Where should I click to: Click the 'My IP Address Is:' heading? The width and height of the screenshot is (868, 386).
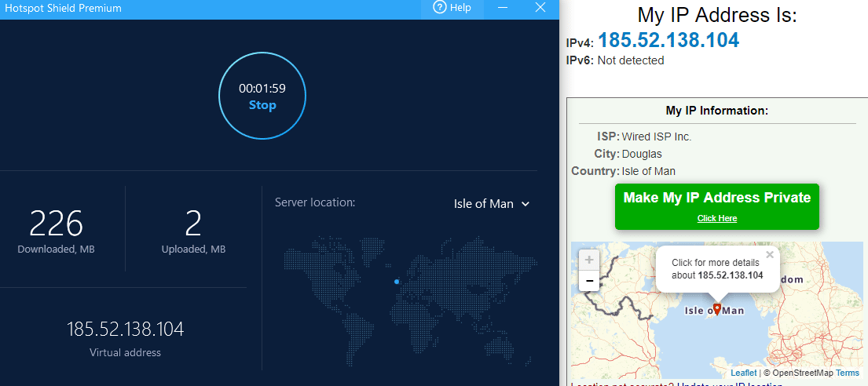[717, 14]
